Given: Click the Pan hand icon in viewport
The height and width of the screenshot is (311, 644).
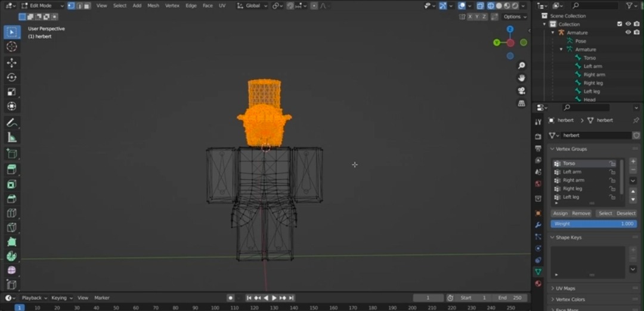Looking at the screenshot, I should [522, 78].
